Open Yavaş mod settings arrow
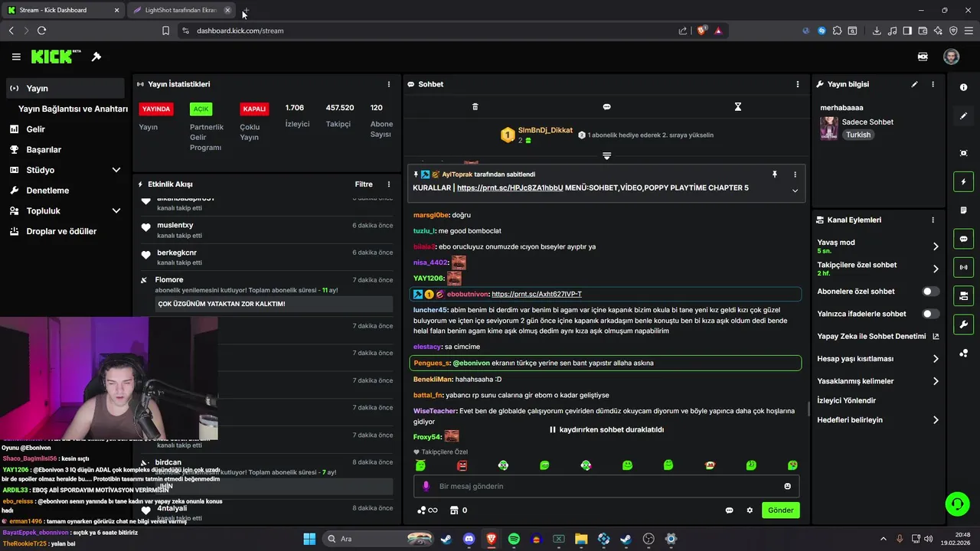 [936, 246]
